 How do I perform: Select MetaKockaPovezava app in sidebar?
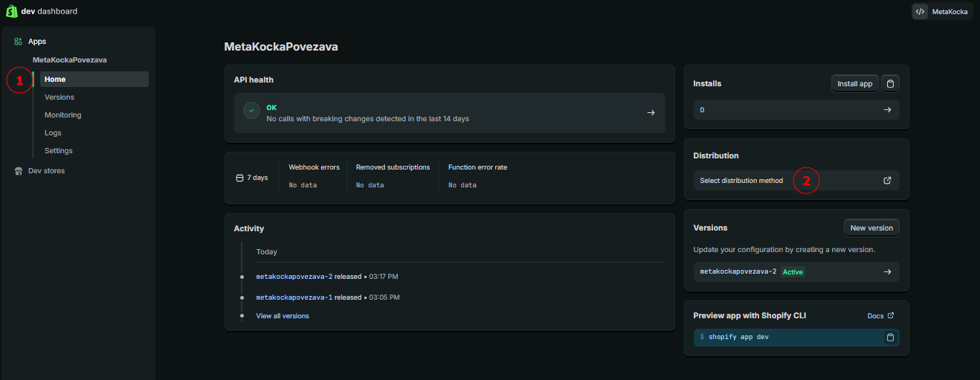(70, 59)
